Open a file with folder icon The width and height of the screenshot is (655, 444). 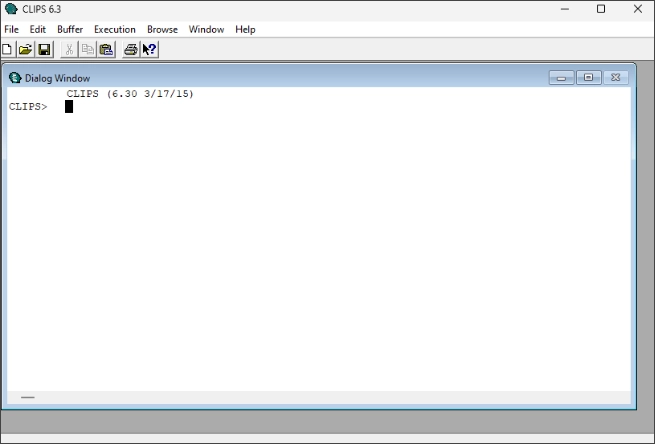[25, 50]
